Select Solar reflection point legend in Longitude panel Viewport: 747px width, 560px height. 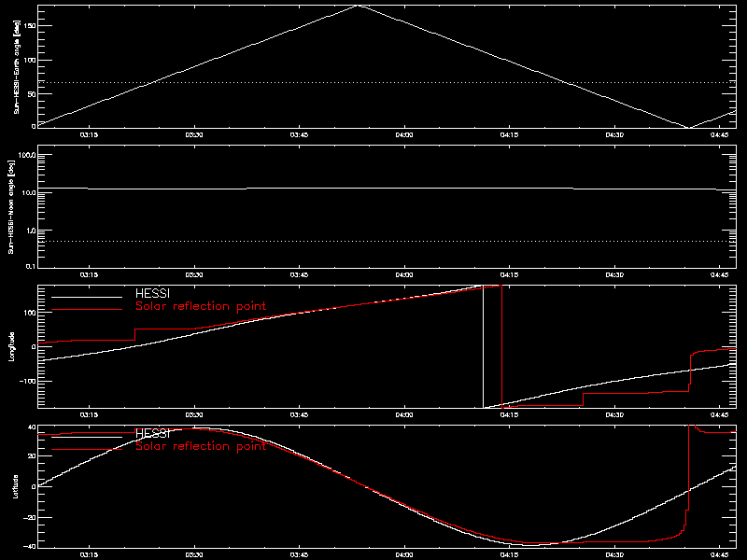[x=201, y=306]
